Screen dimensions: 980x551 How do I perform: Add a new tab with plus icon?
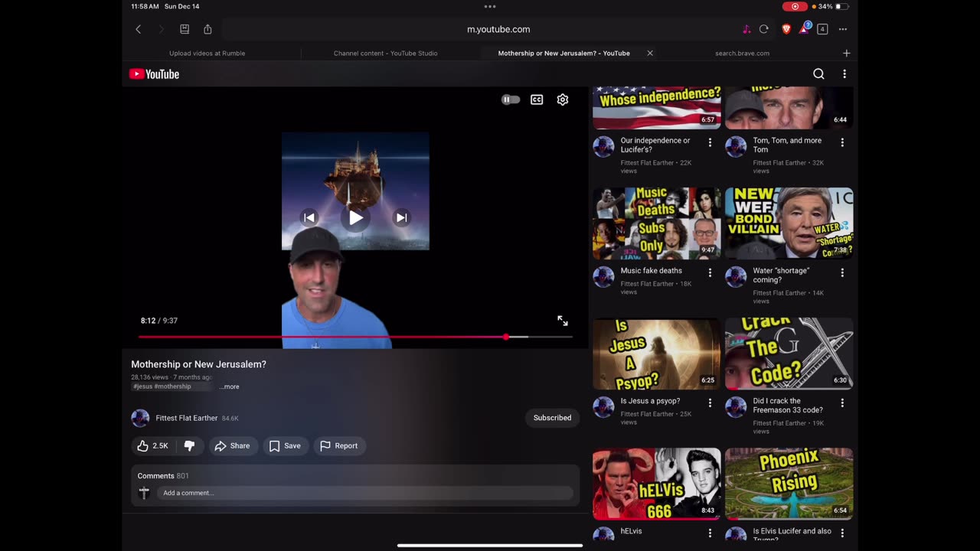[x=846, y=53]
